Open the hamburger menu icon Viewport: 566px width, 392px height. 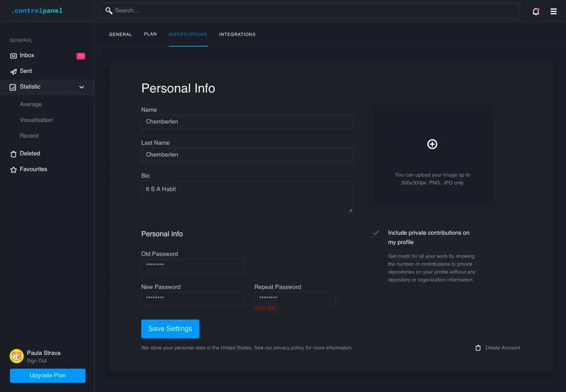pyautogui.click(x=553, y=12)
